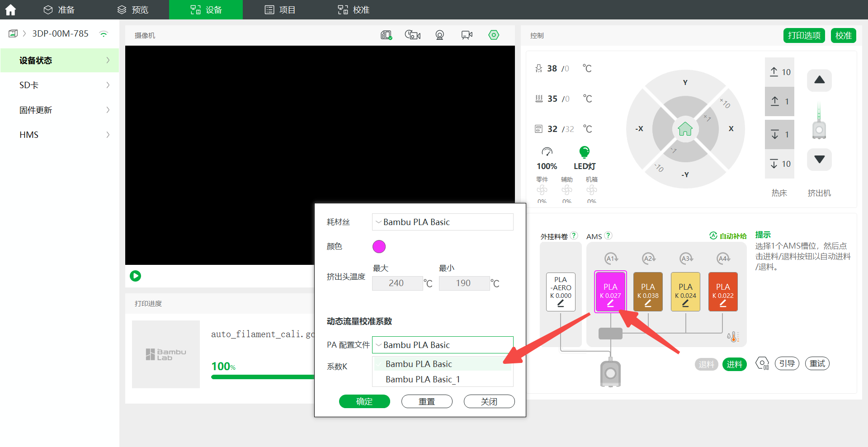Image resolution: width=868 pixels, height=447 pixels.
Task: Move bed down 1 mm
Action: [x=779, y=134]
